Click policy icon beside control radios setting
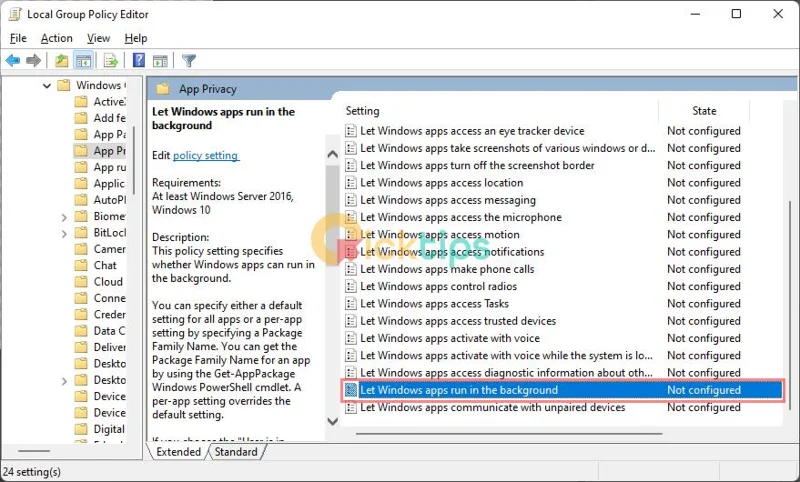Image resolution: width=800 pixels, height=482 pixels. [351, 287]
